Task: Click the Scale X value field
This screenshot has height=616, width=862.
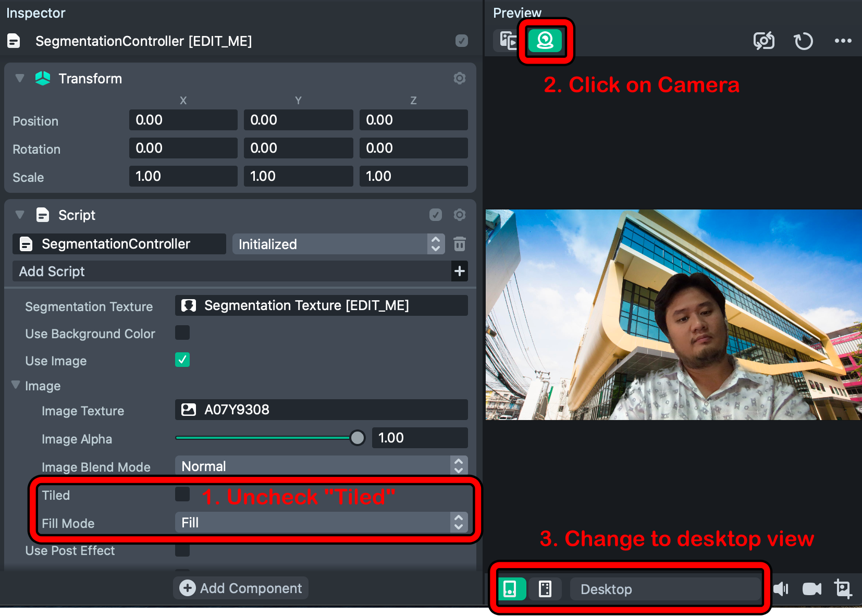Action: [x=183, y=176]
